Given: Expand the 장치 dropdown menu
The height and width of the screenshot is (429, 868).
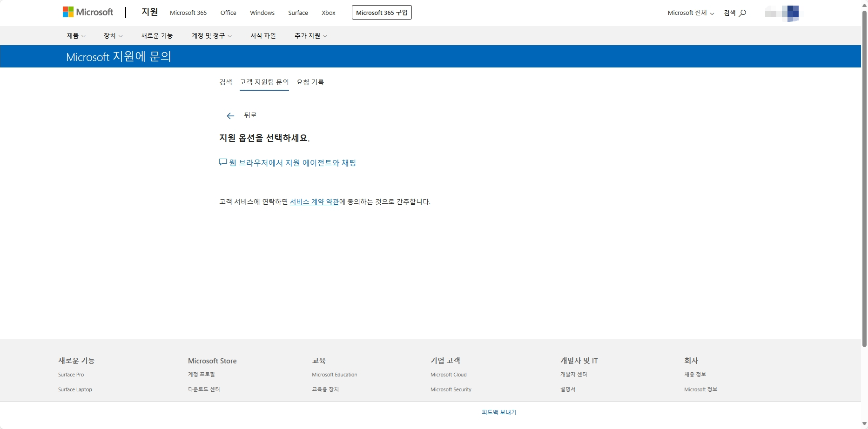Looking at the screenshot, I should pos(113,36).
